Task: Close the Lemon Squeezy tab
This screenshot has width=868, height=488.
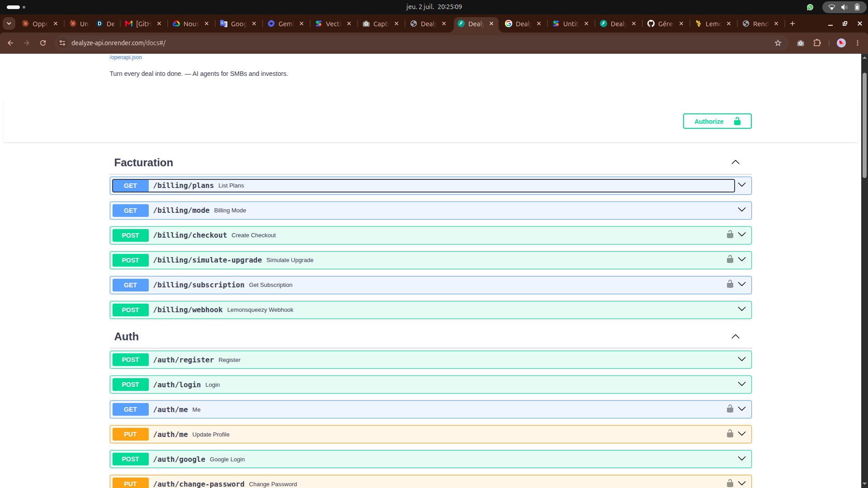Action: pyautogui.click(x=729, y=23)
